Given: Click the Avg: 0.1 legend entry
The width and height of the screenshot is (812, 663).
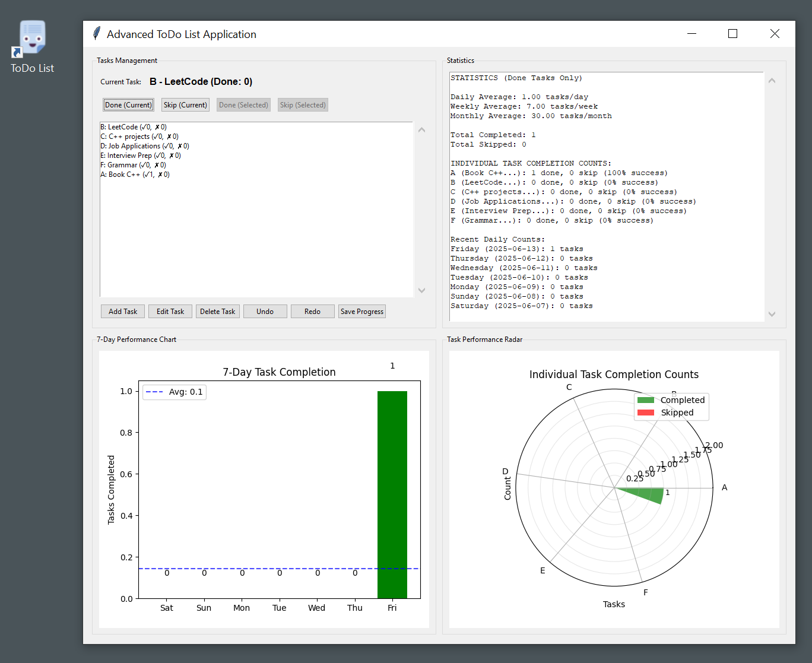Looking at the screenshot, I should (x=174, y=392).
